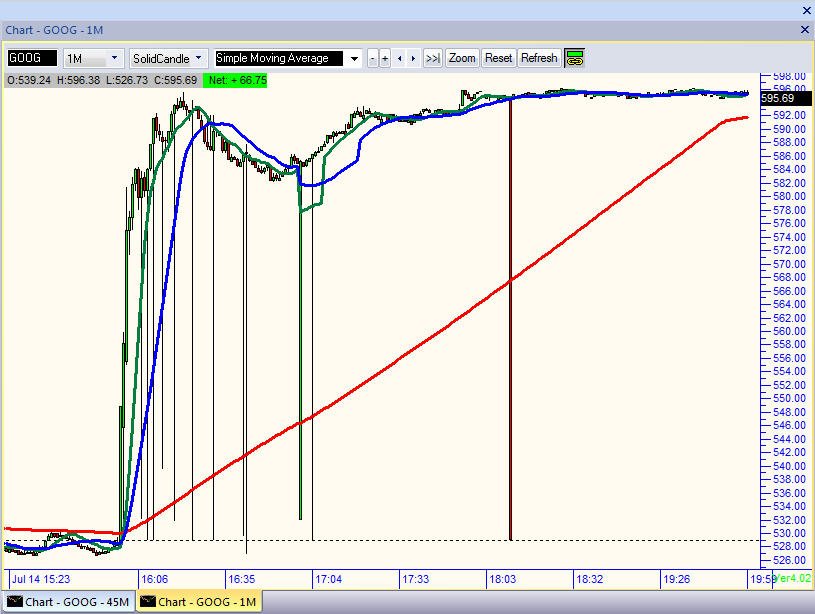Click the icon on the GOOG - 45M tab
Viewport: 815px width, 614px height.
[13, 602]
